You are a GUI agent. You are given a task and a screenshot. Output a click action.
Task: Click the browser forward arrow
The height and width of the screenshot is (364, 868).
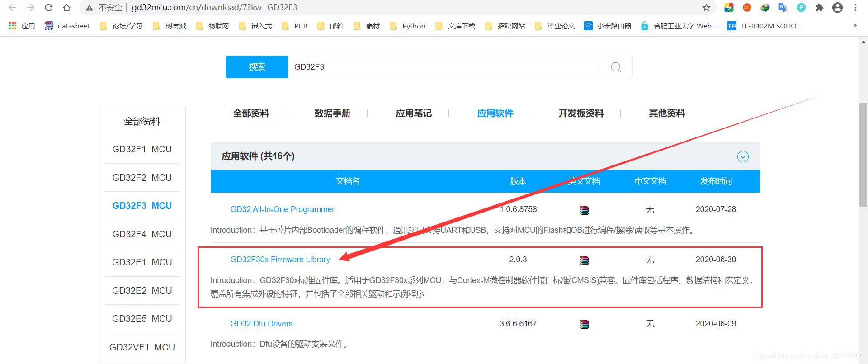[x=30, y=8]
